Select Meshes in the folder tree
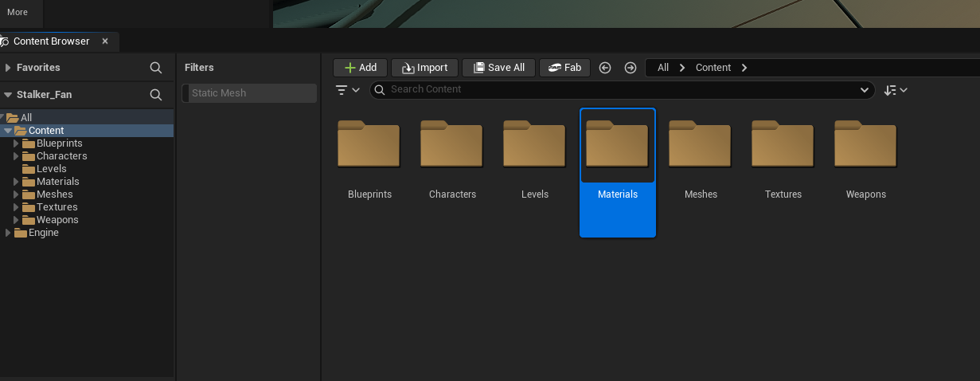 55,194
